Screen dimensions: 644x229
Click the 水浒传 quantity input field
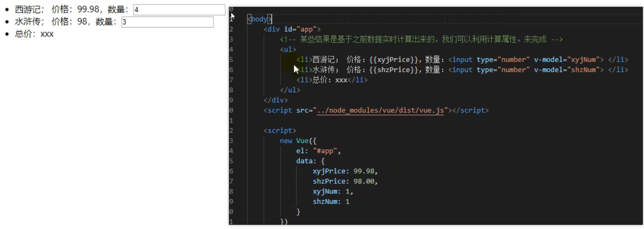point(168,22)
